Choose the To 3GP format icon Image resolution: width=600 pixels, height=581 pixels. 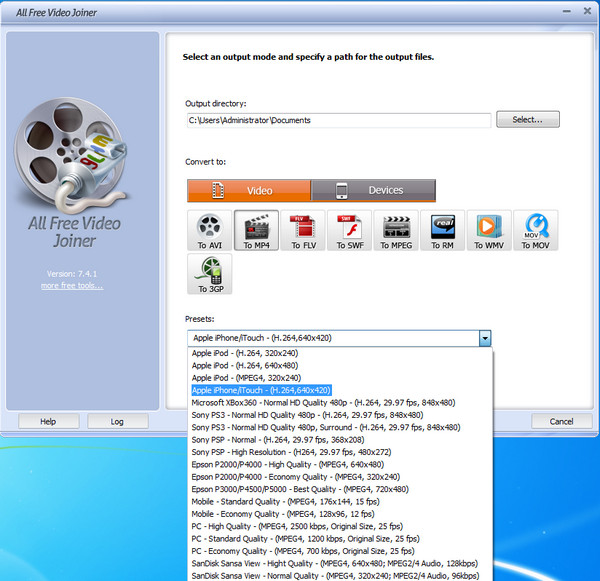210,274
